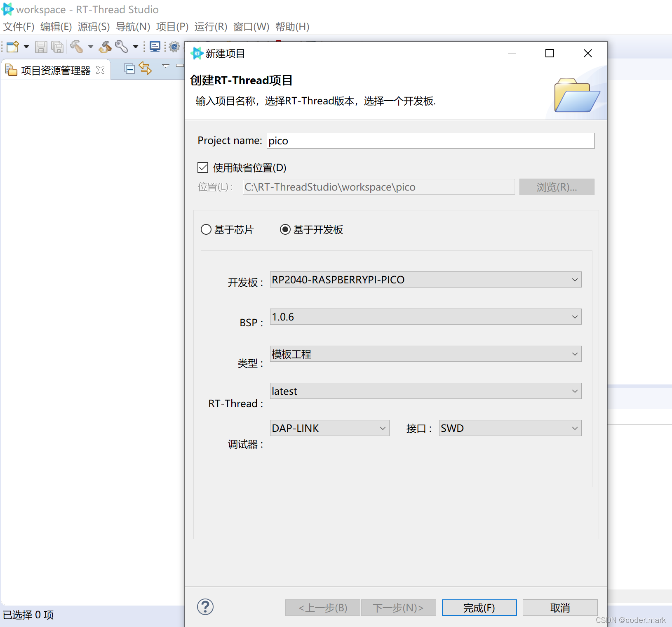Open the RT-Thread latest version dropdown
The image size is (672, 627).
point(425,391)
